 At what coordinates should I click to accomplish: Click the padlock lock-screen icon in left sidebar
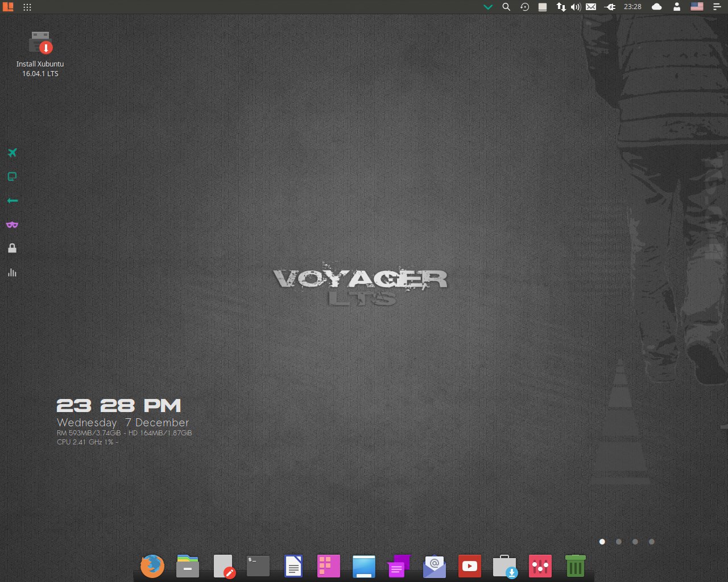tap(12, 248)
